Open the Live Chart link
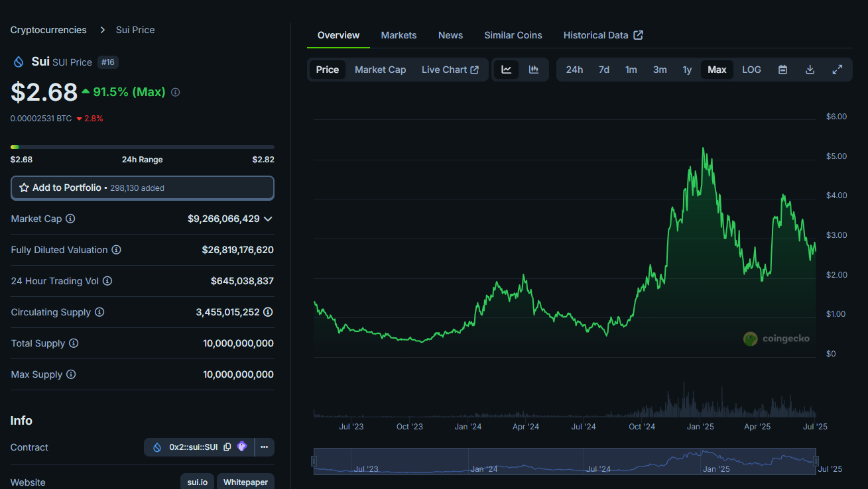Viewport: 868px width, 489px height. pyautogui.click(x=450, y=70)
